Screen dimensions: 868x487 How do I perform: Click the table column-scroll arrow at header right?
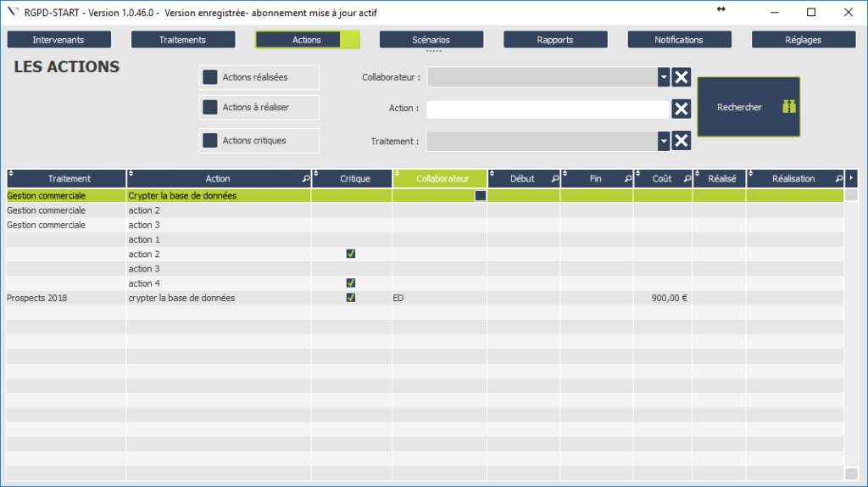pos(851,178)
